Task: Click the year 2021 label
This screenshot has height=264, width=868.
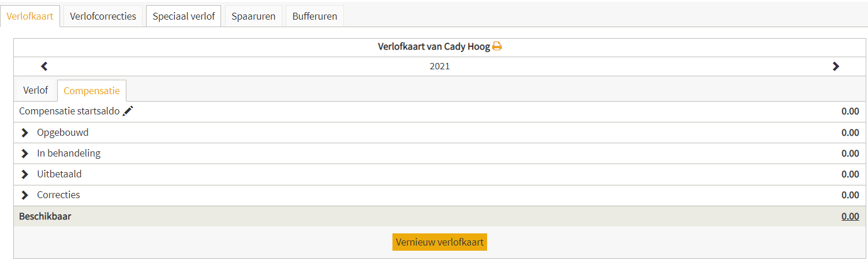Action: (x=440, y=66)
